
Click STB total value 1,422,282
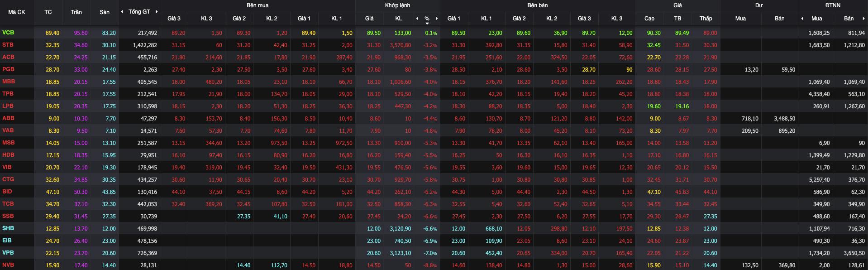point(145,45)
